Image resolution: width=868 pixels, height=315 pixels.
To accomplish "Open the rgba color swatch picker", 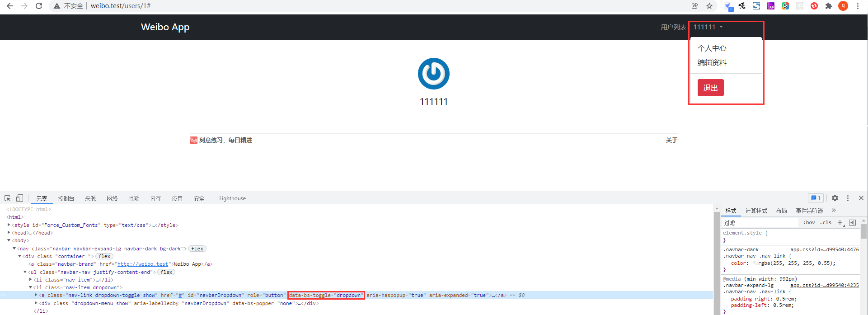I will (755, 263).
